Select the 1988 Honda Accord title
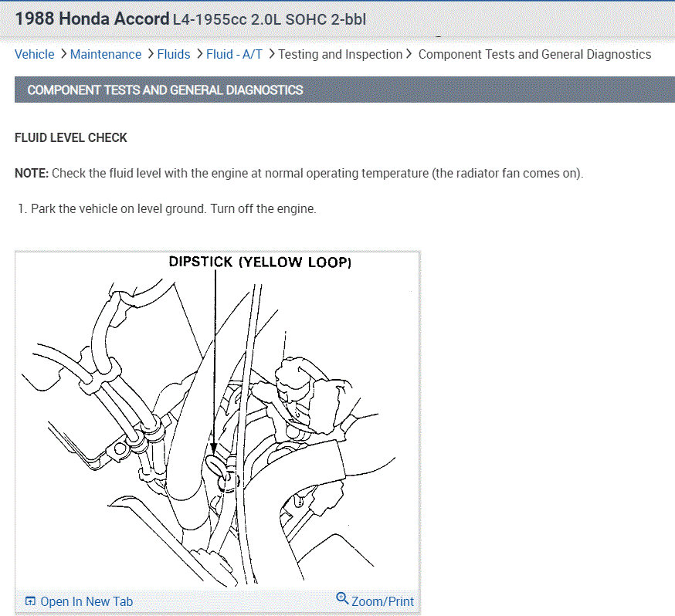The image size is (675, 616). pyautogui.click(x=92, y=19)
